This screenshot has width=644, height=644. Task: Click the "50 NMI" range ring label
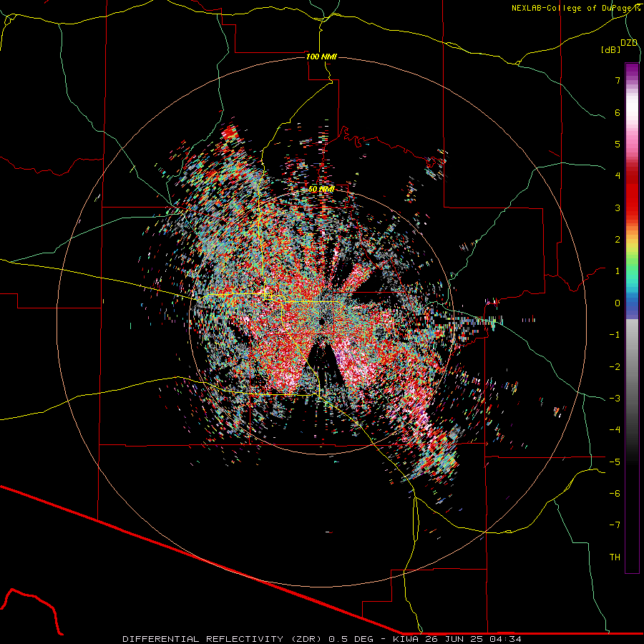[321, 190]
